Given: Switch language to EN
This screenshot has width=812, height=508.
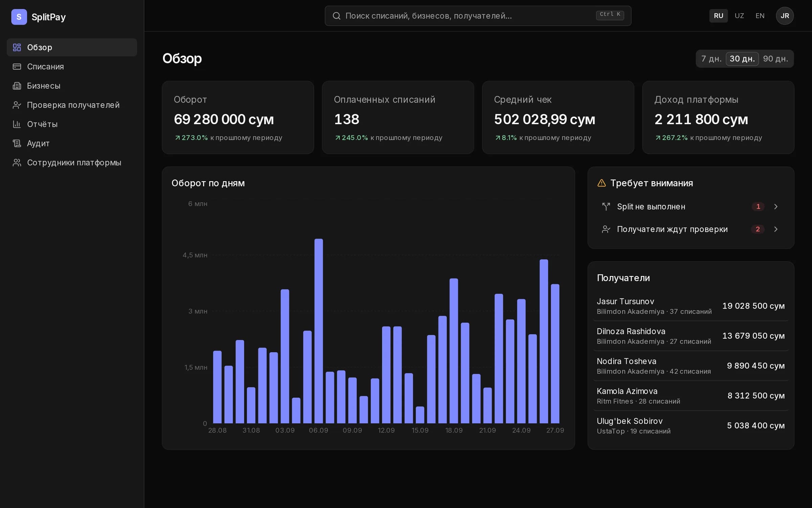Looking at the screenshot, I should [760, 16].
